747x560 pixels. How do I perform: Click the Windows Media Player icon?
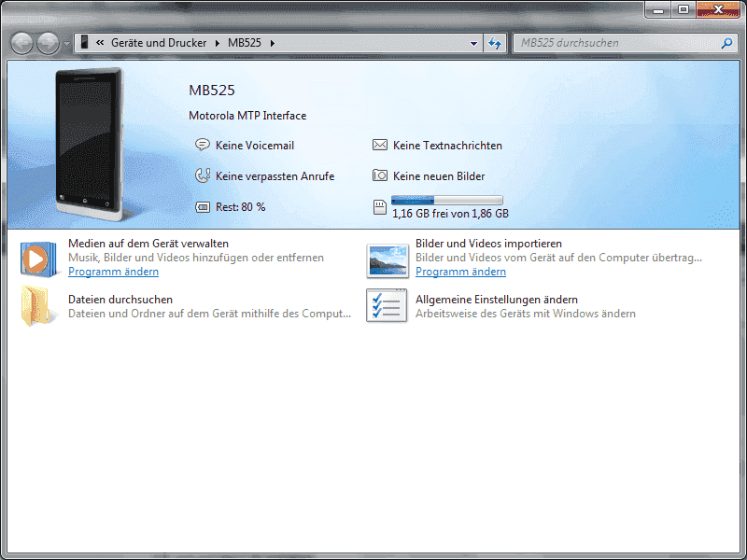coord(38,259)
